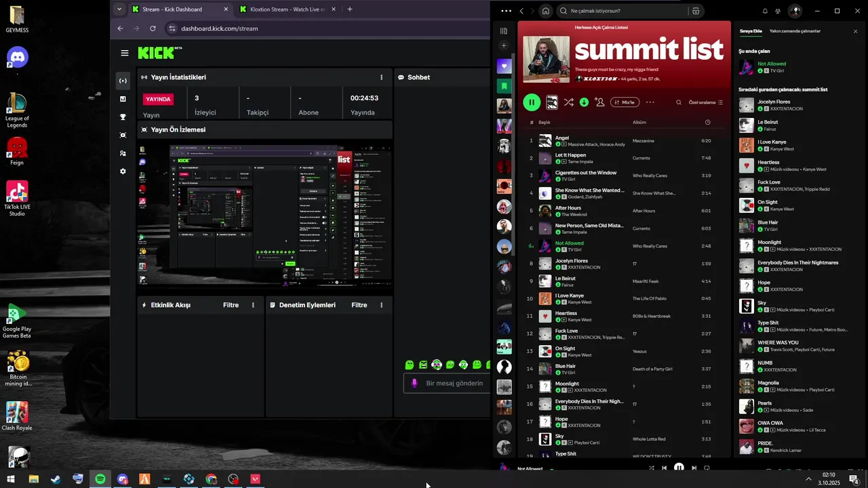Open green bookmark episodes in Spotify sidebar
This screenshot has height=488, width=868.
(x=504, y=86)
